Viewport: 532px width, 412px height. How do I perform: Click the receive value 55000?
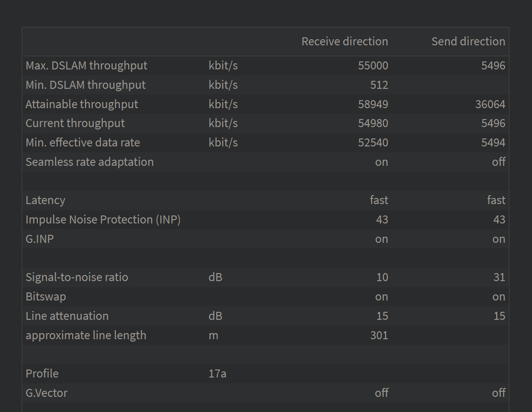[373, 66]
